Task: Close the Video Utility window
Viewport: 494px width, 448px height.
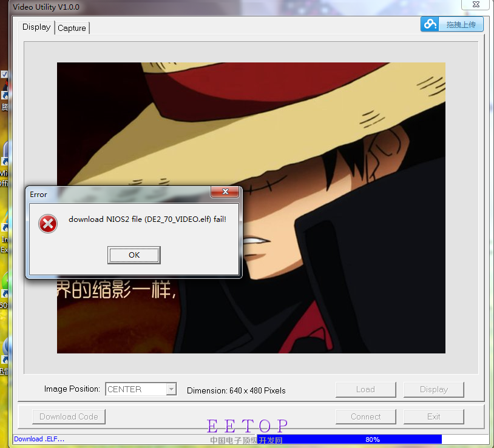Action: [x=476, y=4]
